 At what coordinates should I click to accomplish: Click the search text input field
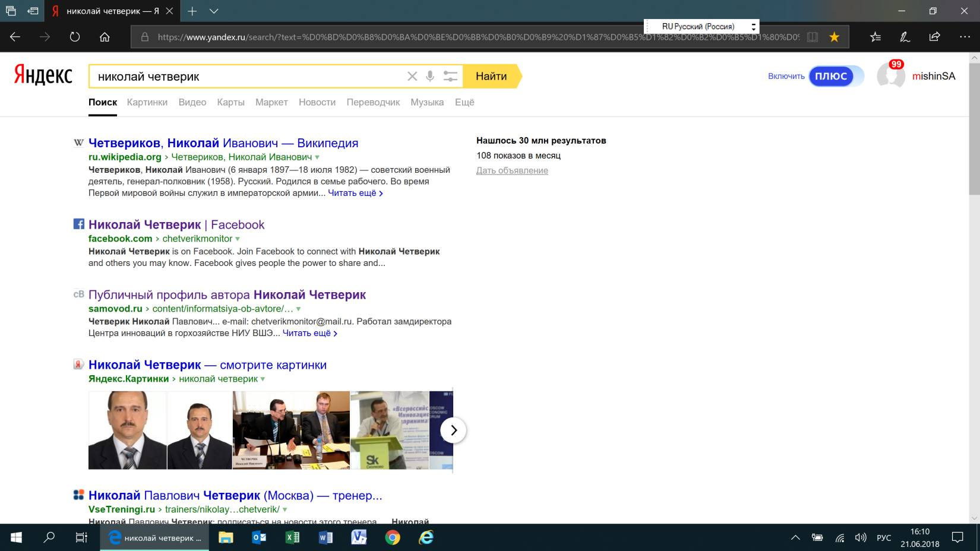pos(244,77)
